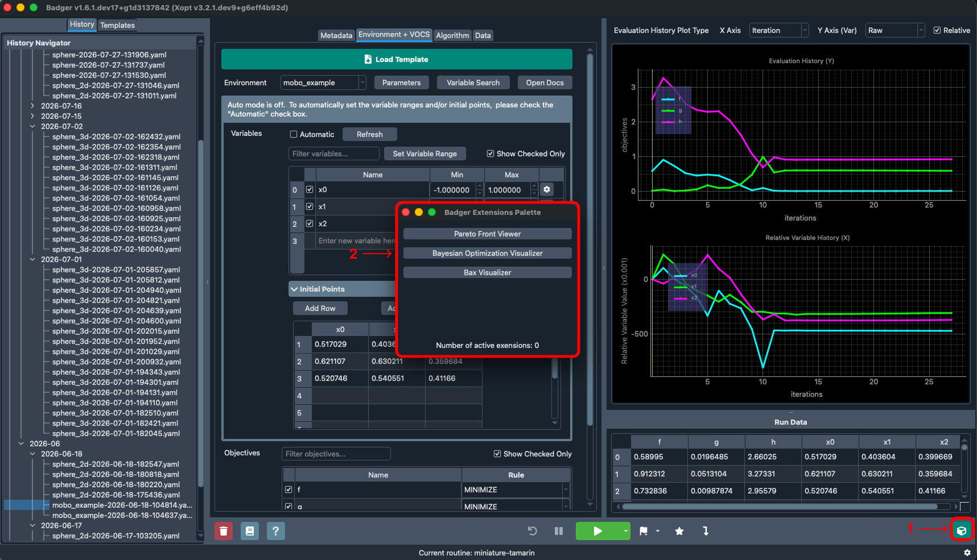Toggle objectives Show Checked Only checkbox
The height and width of the screenshot is (560, 977).
(497, 454)
